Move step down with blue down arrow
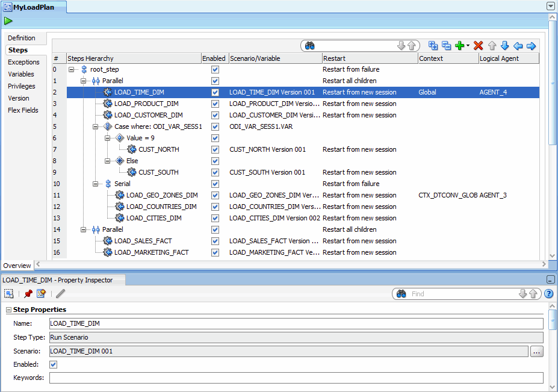 [504, 46]
